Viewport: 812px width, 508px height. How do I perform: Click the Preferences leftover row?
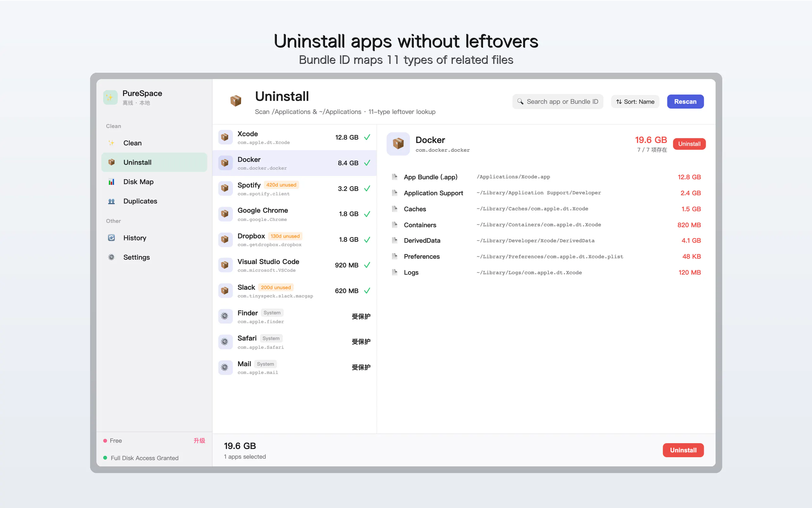(x=546, y=256)
